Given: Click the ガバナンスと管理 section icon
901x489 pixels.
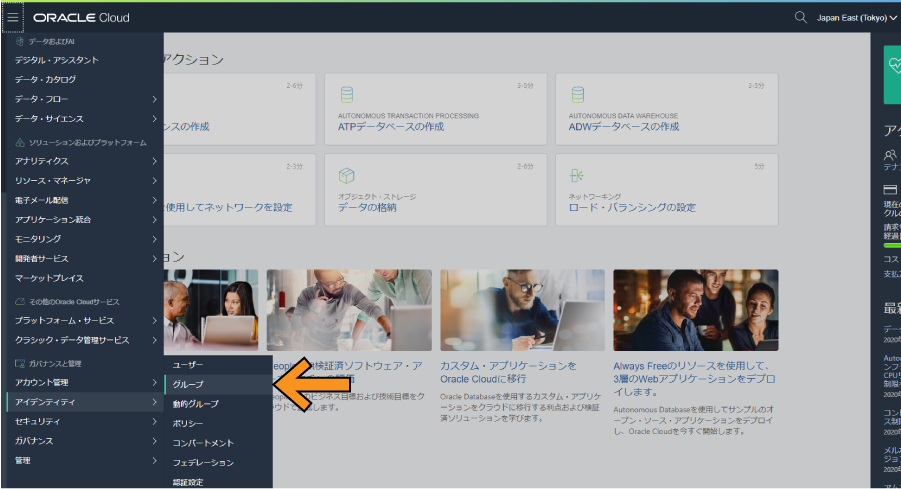Looking at the screenshot, I should [20, 364].
